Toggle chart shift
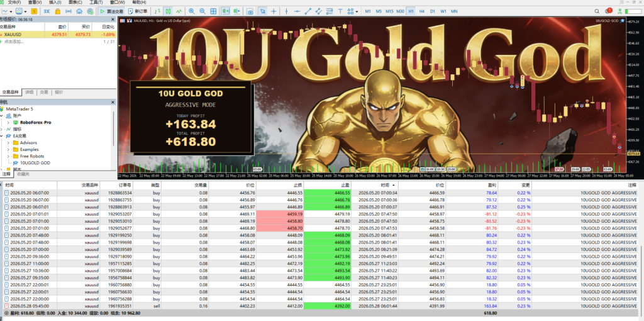The width and height of the screenshot is (644, 321). pyautogui.click(x=236, y=11)
